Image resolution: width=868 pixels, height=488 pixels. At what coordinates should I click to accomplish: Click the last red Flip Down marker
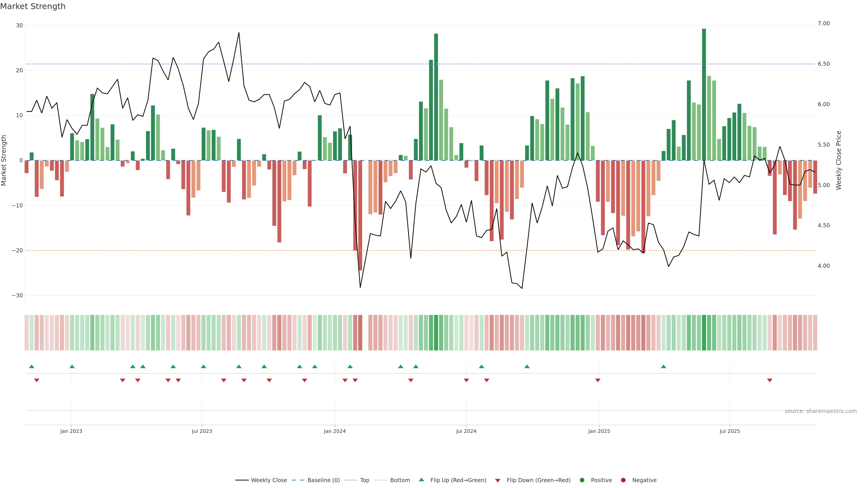click(770, 380)
